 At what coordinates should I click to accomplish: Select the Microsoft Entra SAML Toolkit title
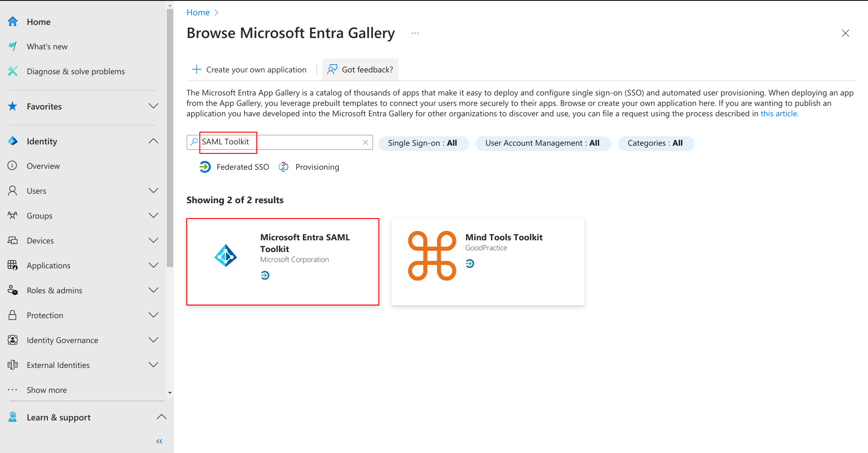[x=305, y=243]
